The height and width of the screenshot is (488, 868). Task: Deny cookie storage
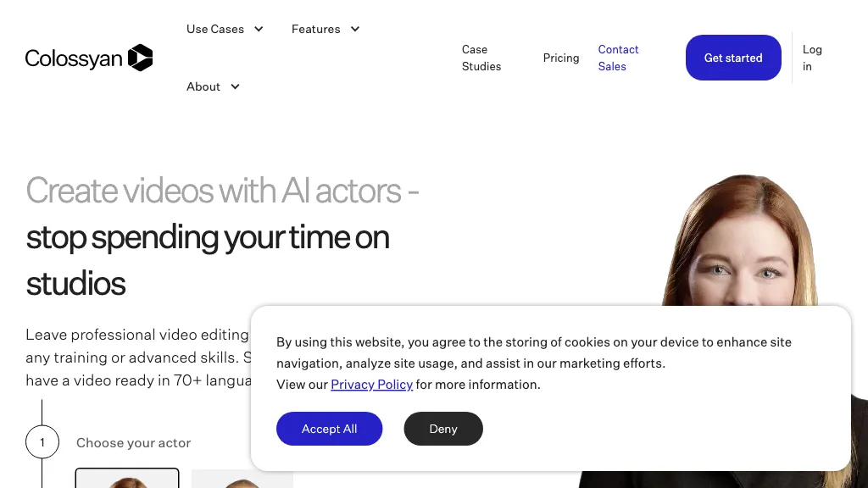click(443, 429)
